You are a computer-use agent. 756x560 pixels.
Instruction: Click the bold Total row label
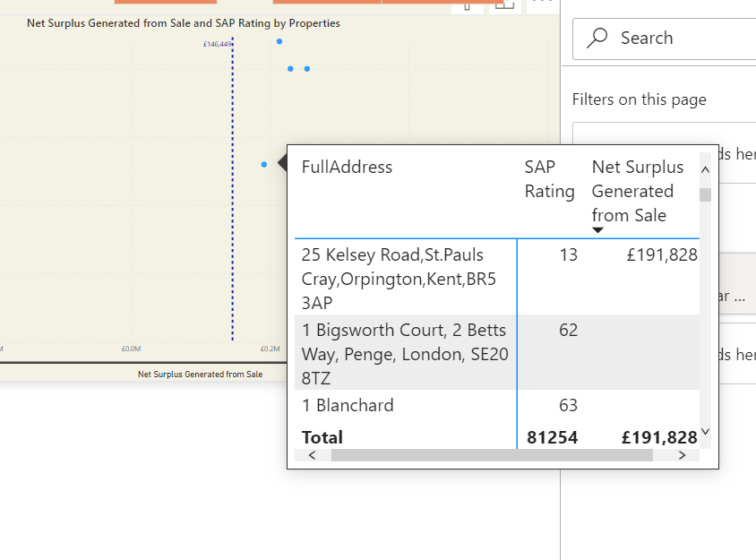[x=322, y=437]
